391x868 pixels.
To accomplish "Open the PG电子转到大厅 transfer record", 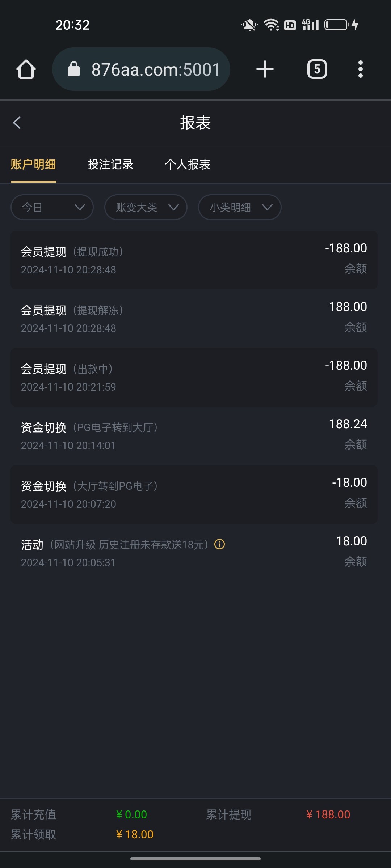I will click(x=194, y=436).
